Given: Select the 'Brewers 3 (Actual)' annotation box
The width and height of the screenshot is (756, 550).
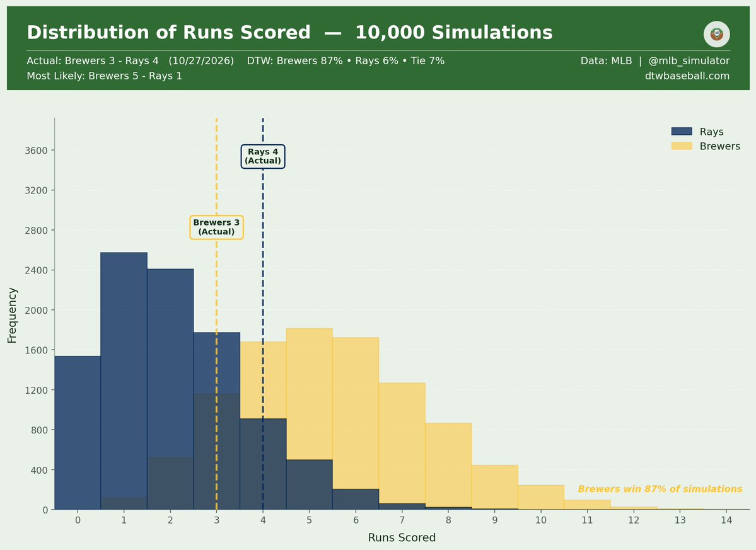Looking at the screenshot, I should [216, 227].
